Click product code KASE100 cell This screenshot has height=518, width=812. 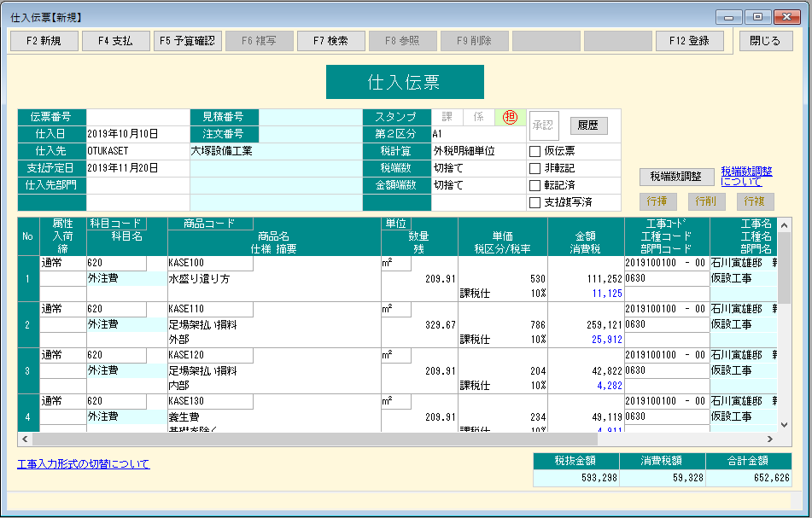(210, 264)
